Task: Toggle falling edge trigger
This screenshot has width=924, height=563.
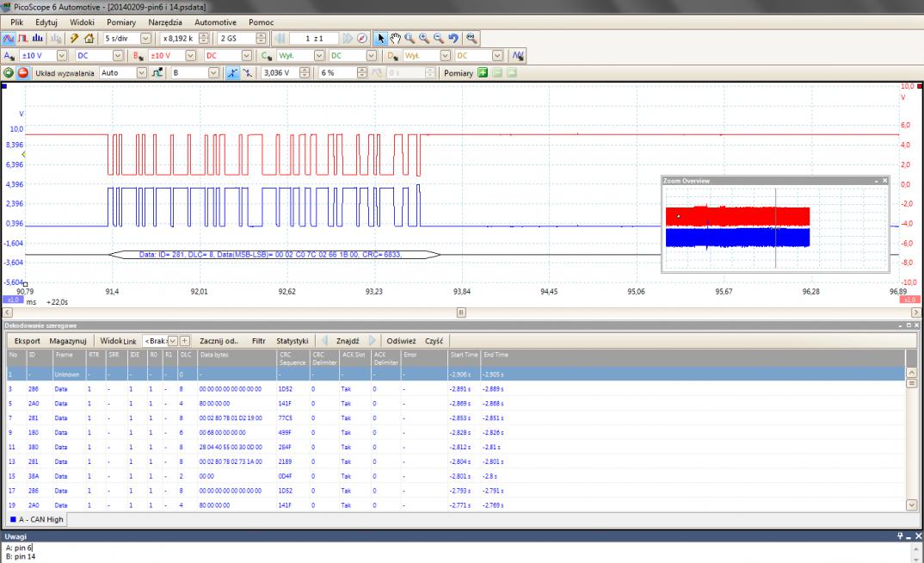Action: [x=249, y=73]
